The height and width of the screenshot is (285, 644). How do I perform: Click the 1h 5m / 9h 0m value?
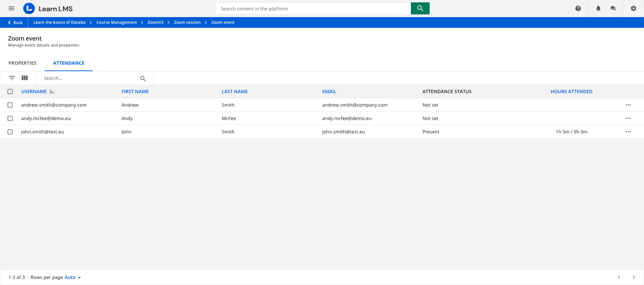tap(572, 132)
